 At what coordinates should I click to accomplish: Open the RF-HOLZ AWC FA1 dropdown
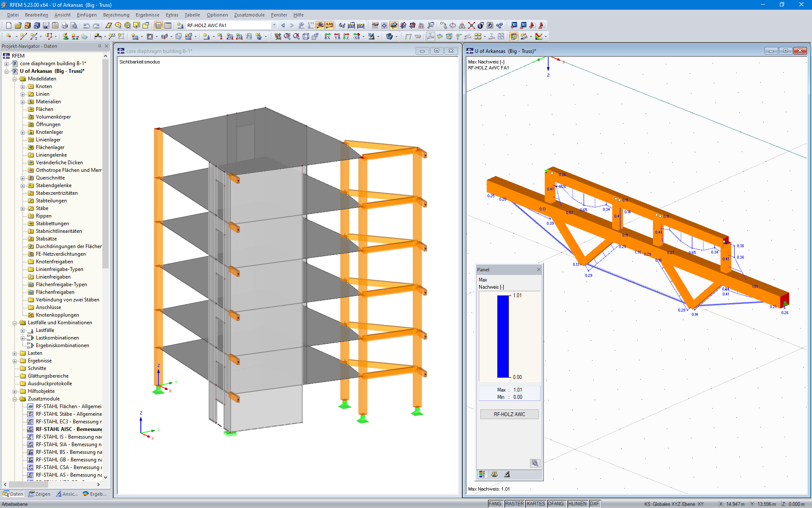[x=274, y=25]
